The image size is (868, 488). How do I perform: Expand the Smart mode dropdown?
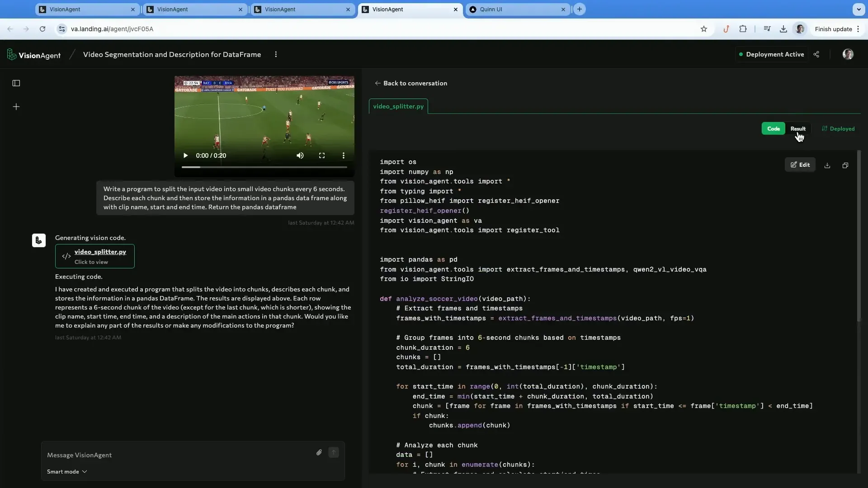click(x=67, y=472)
